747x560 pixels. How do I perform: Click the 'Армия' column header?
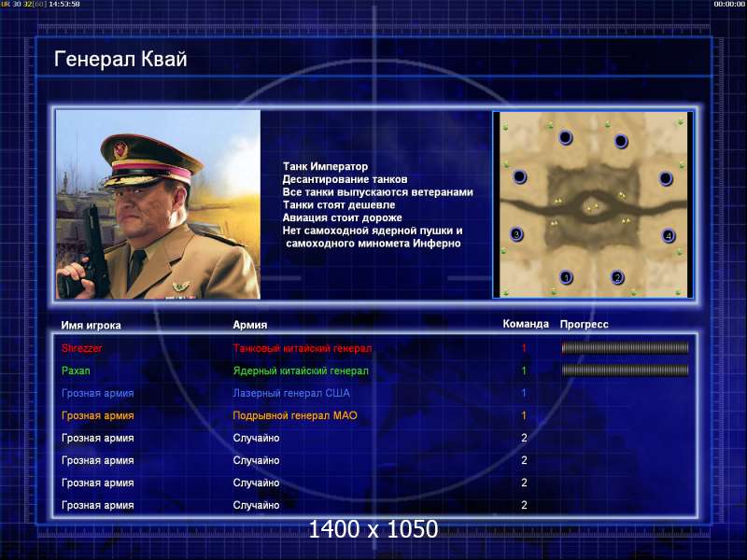(249, 325)
